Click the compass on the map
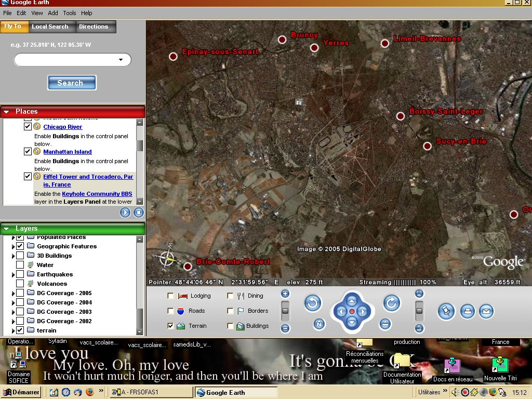The height and width of the screenshot is (399, 532). [x=167, y=258]
